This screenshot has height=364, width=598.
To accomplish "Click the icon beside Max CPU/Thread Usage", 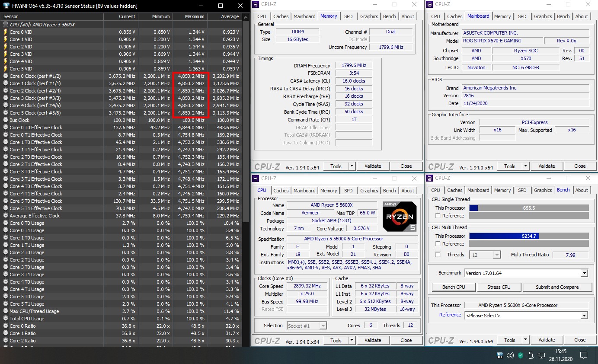I will click(x=5, y=311).
